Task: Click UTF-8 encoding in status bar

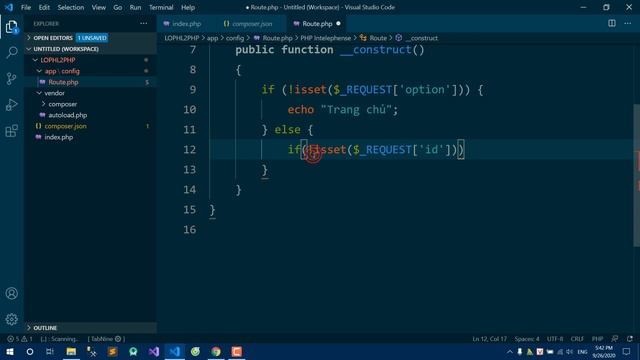Action: click(555, 339)
